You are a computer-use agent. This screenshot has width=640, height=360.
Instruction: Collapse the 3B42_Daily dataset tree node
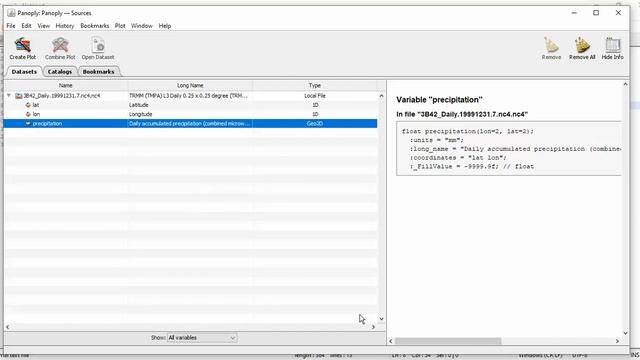click(9, 96)
